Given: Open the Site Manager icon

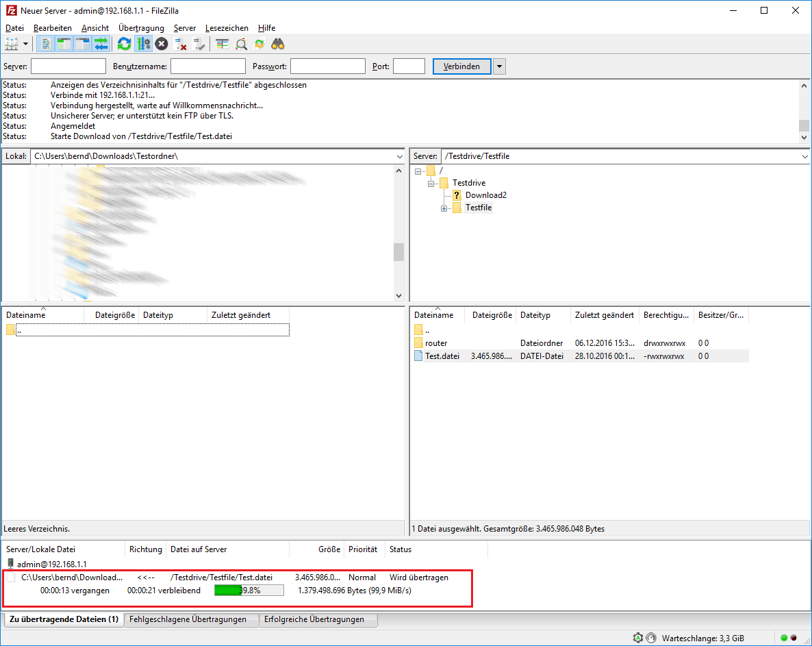Looking at the screenshot, I should [x=12, y=44].
